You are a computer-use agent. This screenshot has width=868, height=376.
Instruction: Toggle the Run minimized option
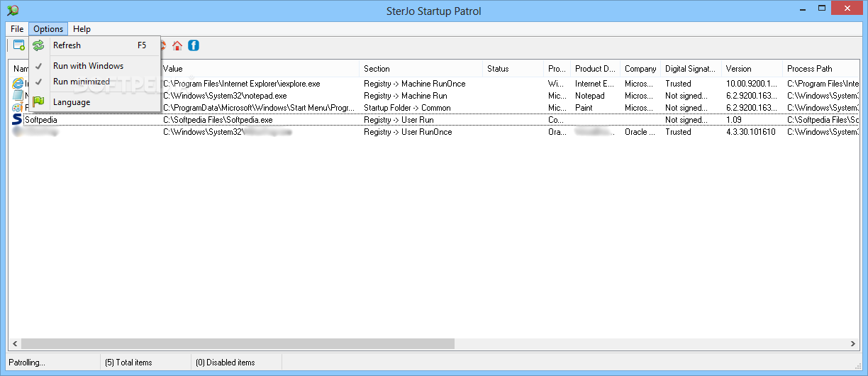(94, 82)
